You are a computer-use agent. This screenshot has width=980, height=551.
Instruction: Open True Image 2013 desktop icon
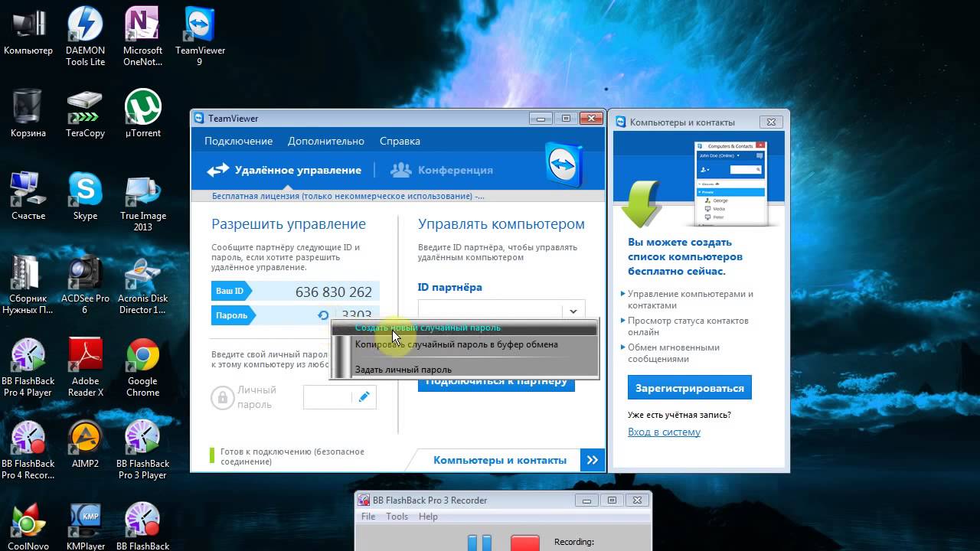coord(143,201)
